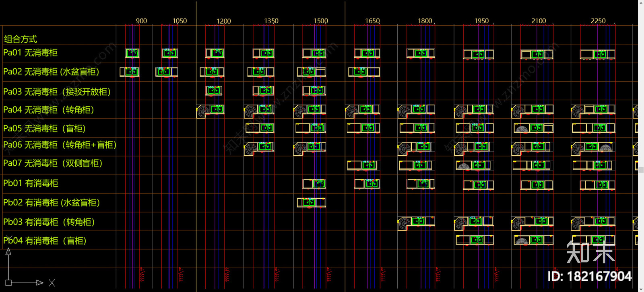Select the Pa03 cabinet block in 1200 column

[214, 90]
